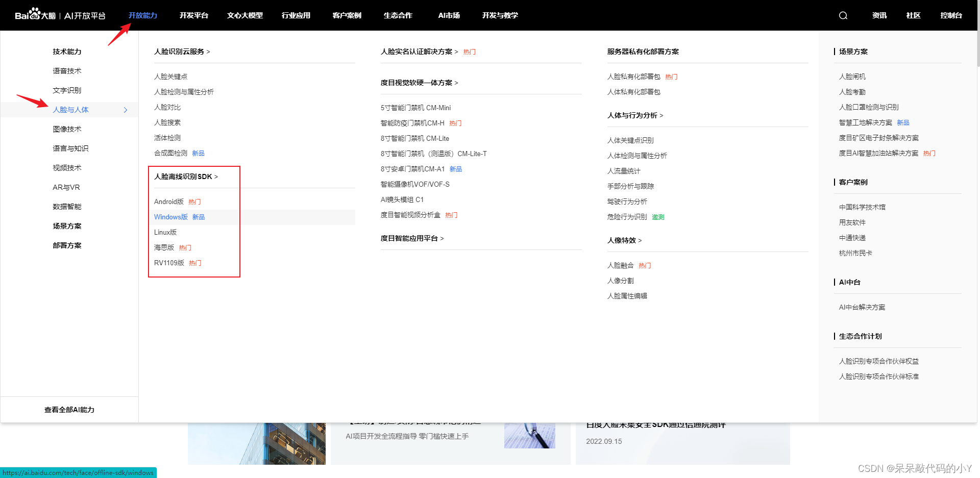Open 度目智能视频分析盒 link
The height and width of the screenshot is (478, 980).
pyautogui.click(x=410, y=215)
